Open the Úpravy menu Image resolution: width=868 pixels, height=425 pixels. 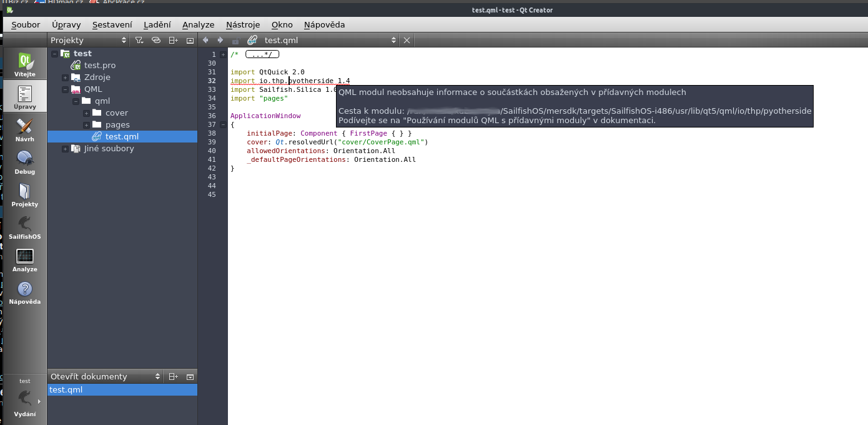pos(66,25)
